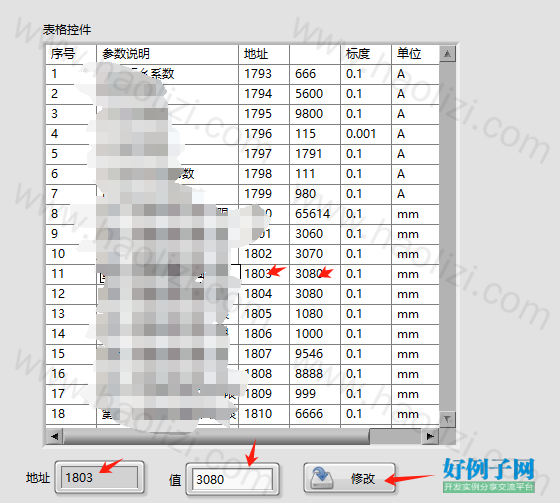
Task: Select scale cell 0.001 in row 4
Action: (366, 134)
